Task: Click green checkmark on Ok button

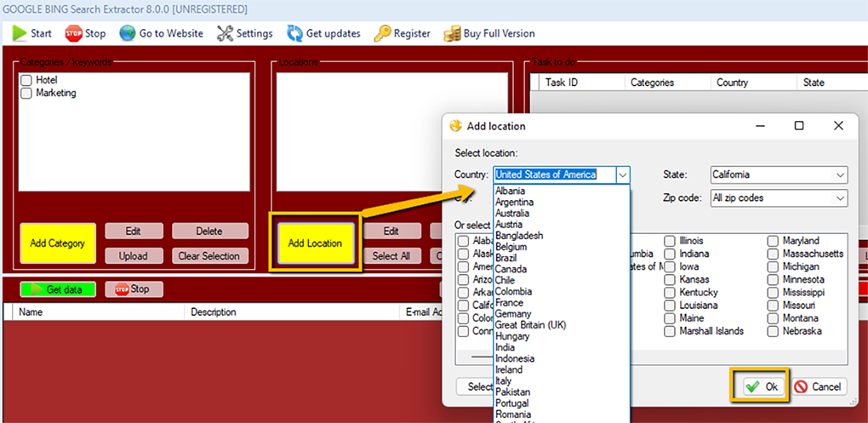Action: click(x=751, y=386)
